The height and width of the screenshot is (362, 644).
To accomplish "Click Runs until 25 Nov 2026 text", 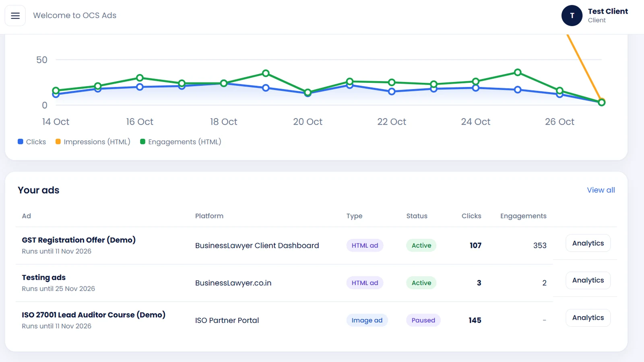I will click(58, 288).
